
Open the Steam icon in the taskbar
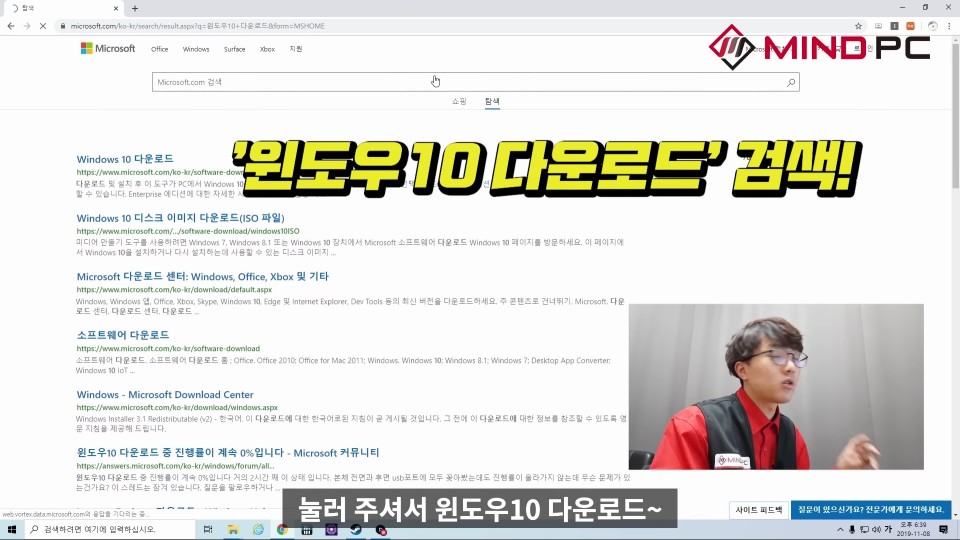(356, 529)
